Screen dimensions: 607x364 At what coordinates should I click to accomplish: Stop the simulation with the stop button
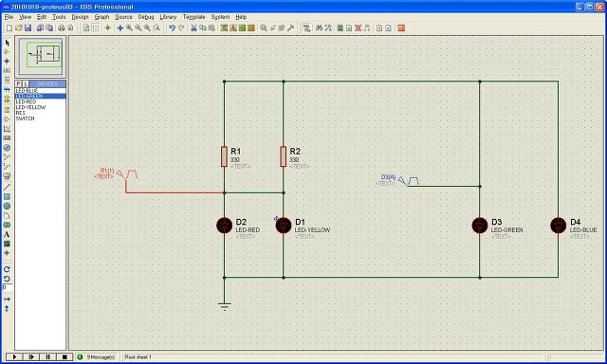[x=64, y=356]
